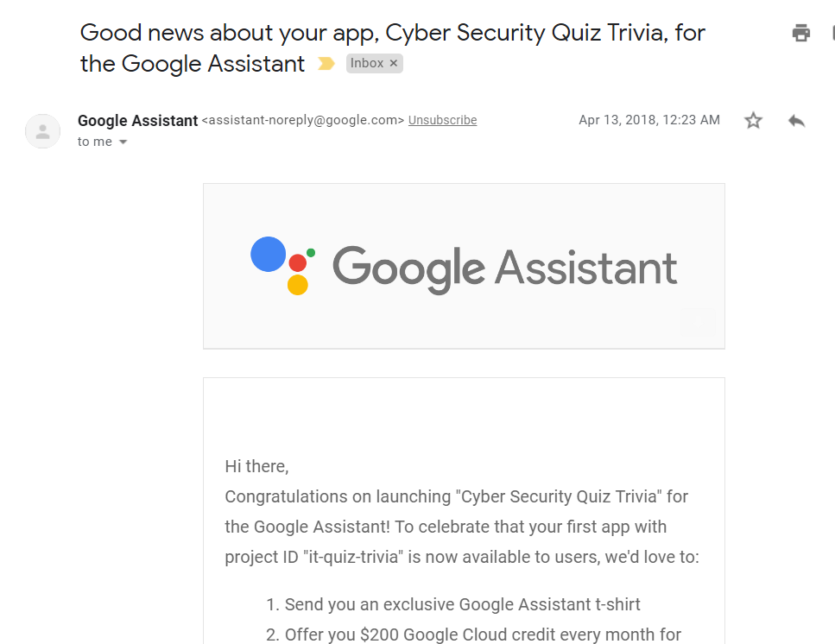Image resolution: width=835 pixels, height=644 pixels.
Task: Click the Unsubscribe link
Action: [442, 120]
